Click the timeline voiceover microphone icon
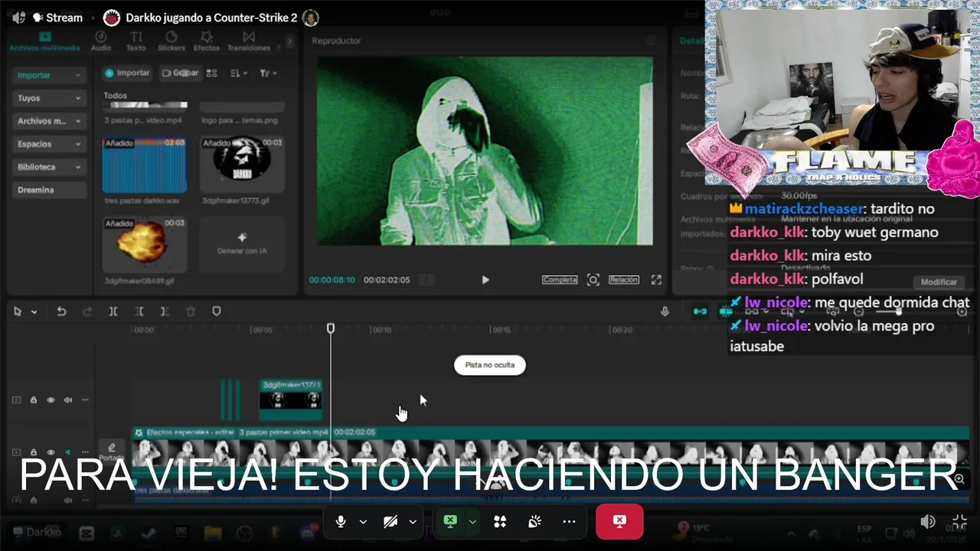 (x=665, y=311)
